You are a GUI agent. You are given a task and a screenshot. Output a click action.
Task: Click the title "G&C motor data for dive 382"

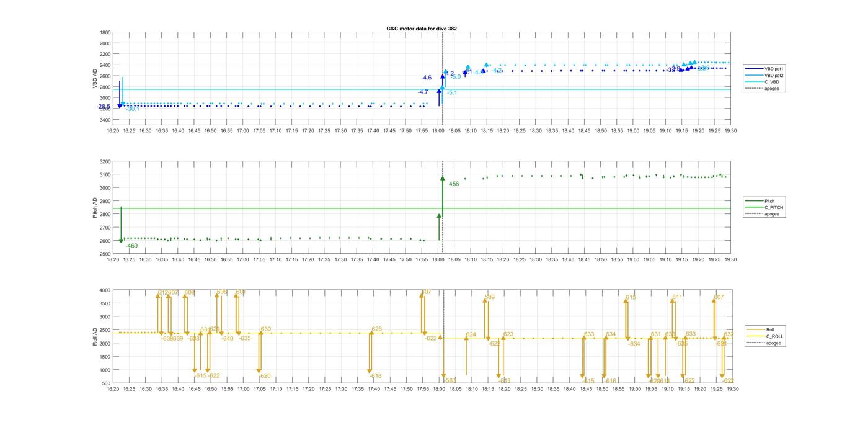pos(422,29)
